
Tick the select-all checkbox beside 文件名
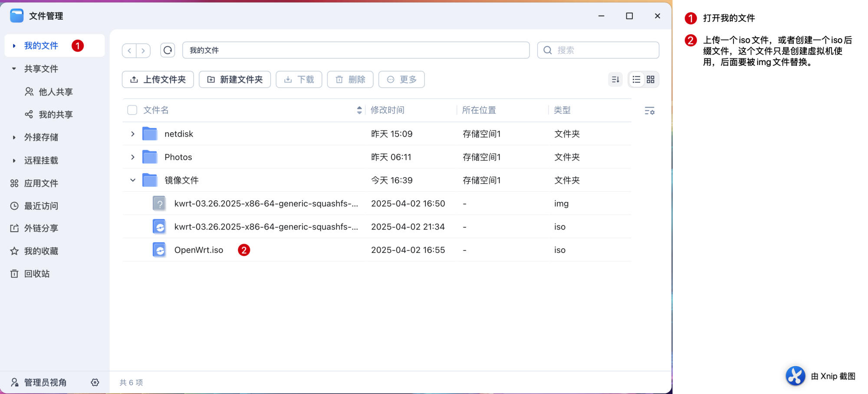coord(132,110)
